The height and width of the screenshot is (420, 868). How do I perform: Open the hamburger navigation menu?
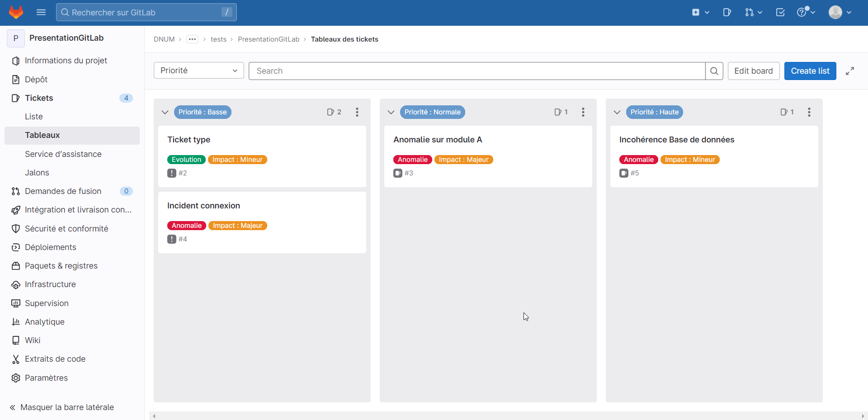41,12
